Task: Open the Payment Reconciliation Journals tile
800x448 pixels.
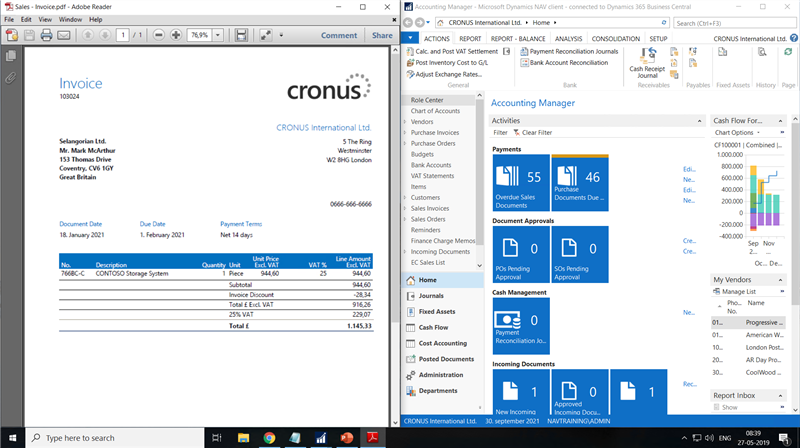Action: coord(521,326)
